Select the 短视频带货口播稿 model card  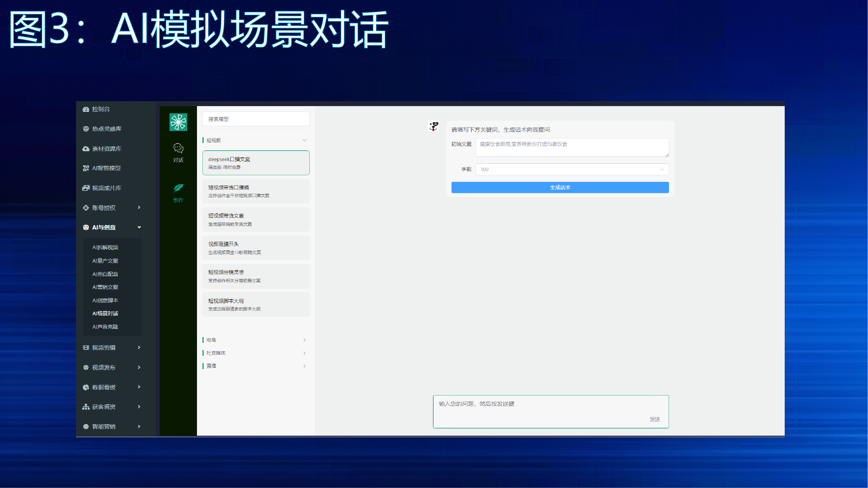pos(256,191)
